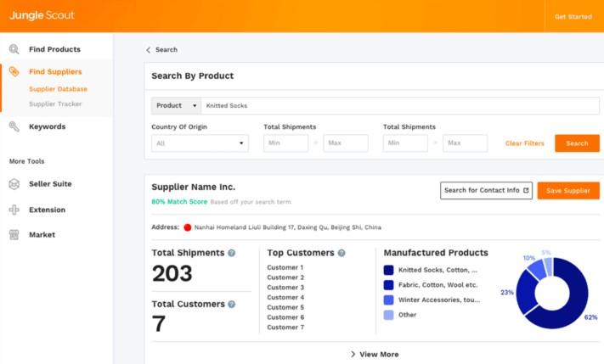Click the Clear Filters link
604x364 pixels.
pos(525,143)
